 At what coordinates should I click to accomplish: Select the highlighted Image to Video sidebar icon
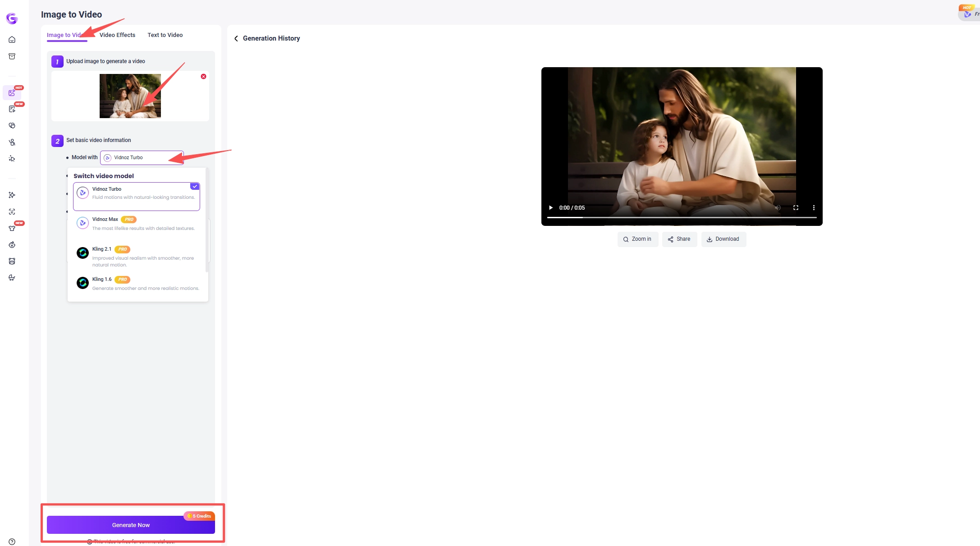pos(12,92)
